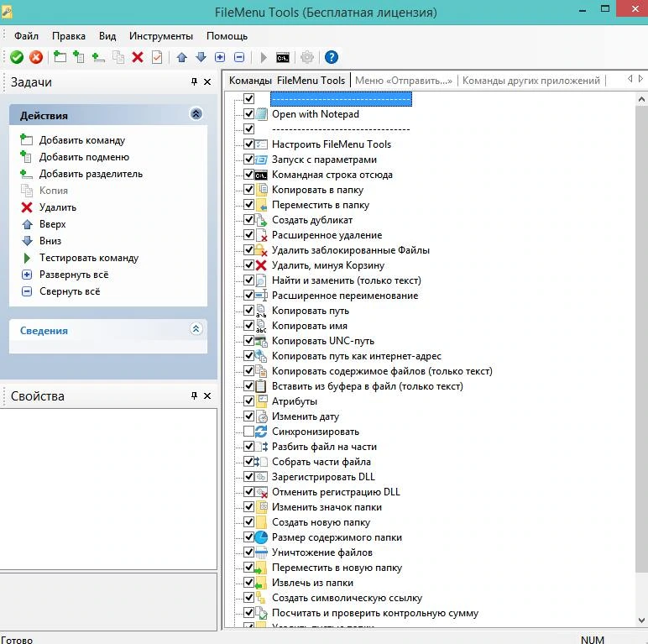Click the checkmark document toolbar icon
648x644 pixels.
pos(157,57)
